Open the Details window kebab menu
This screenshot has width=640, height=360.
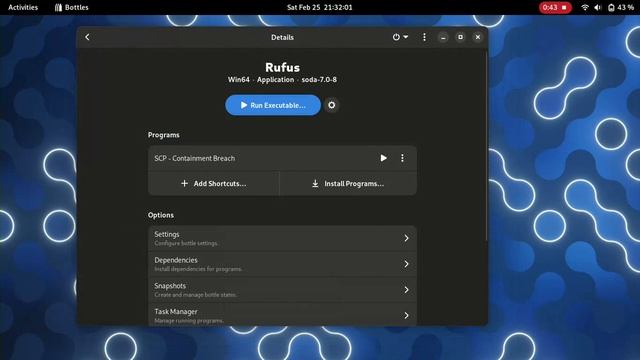coord(424,37)
